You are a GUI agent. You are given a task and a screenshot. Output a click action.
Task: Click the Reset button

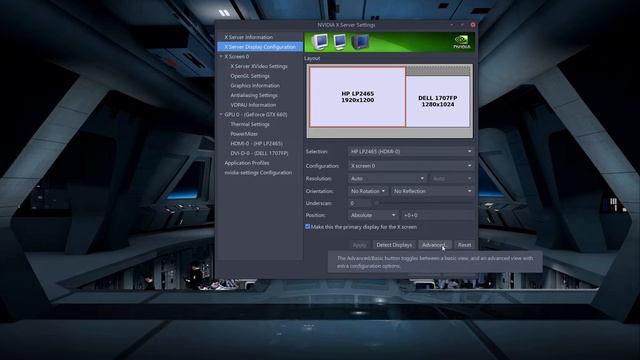click(464, 245)
